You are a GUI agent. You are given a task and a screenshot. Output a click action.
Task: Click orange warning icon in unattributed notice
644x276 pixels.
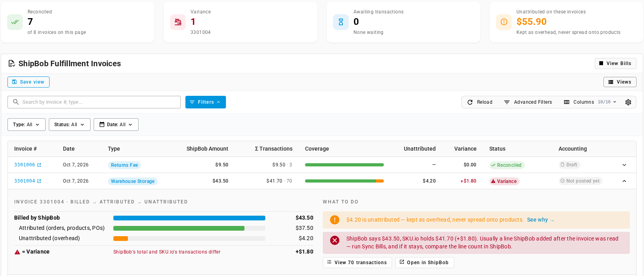(335, 220)
